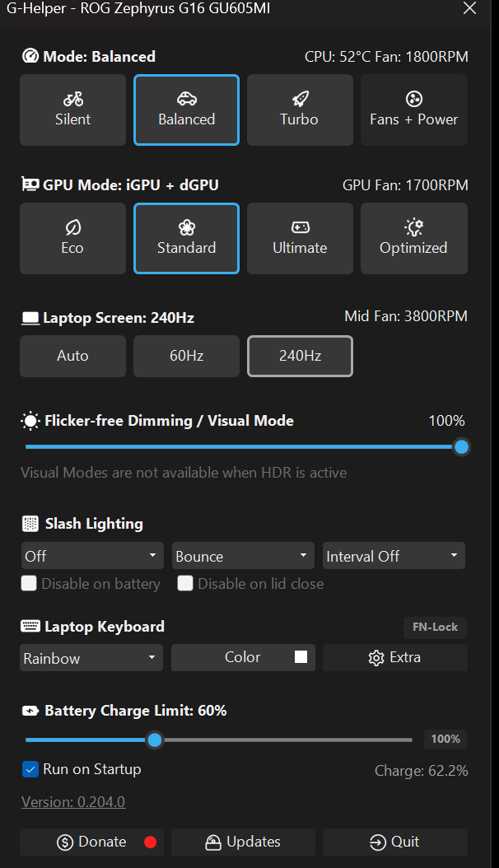Click the bicycle icon on Silent
499x868 pixels.
tap(73, 99)
